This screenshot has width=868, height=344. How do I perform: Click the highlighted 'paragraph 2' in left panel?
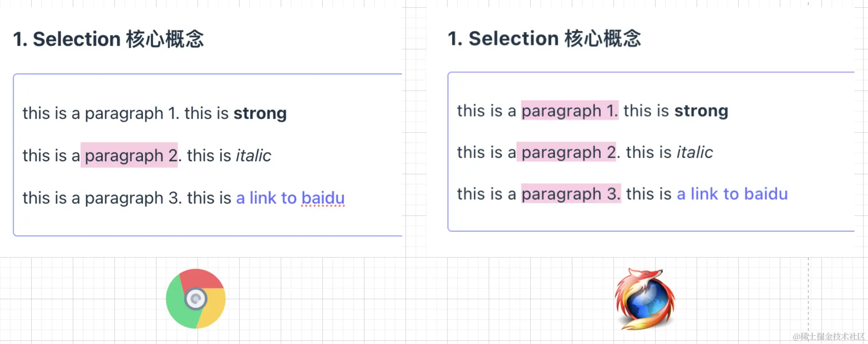(129, 155)
